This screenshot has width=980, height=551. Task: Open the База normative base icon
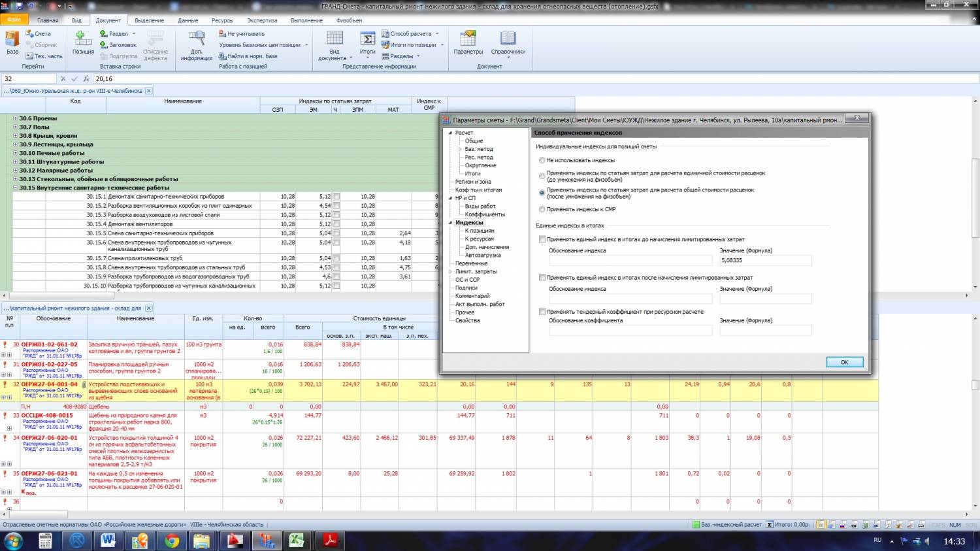click(x=12, y=41)
